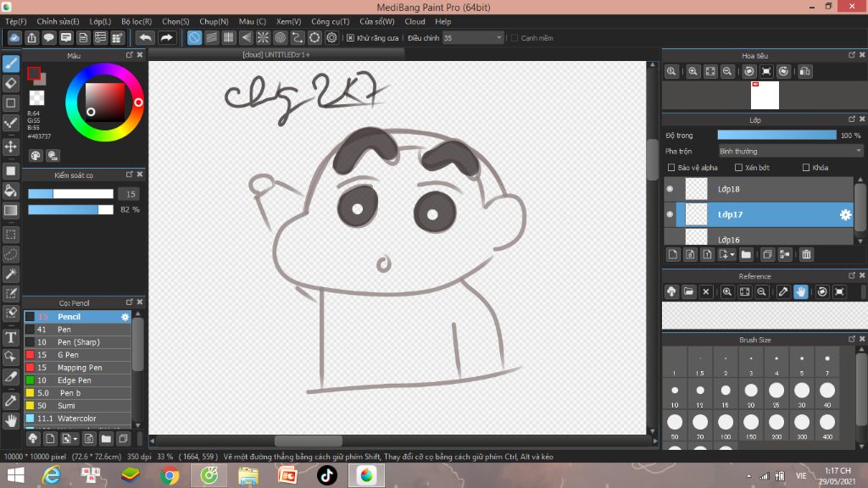
Task: Open Lớp17 layer settings gear
Action: pos(845,214)
